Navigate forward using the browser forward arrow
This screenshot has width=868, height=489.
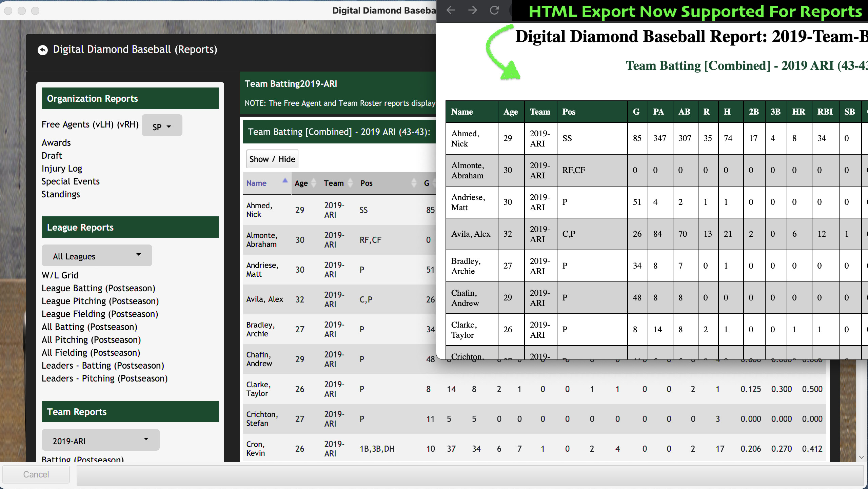click(473, 10)
